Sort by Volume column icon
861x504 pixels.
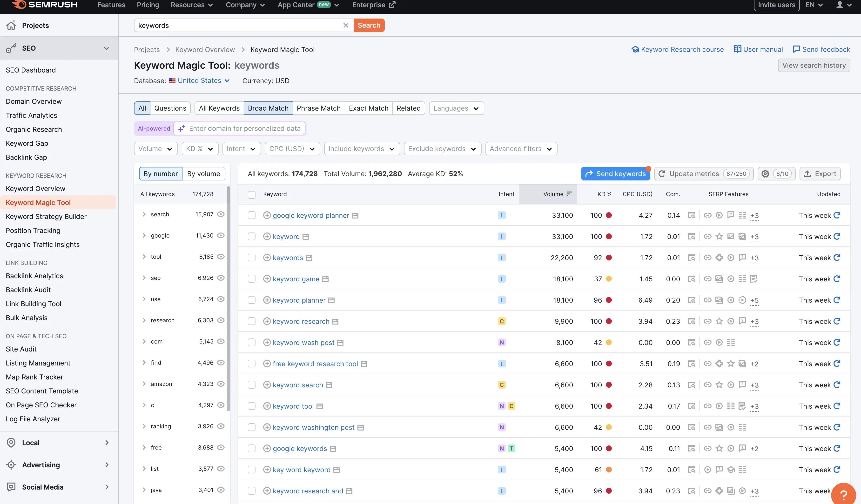[569, 194]
